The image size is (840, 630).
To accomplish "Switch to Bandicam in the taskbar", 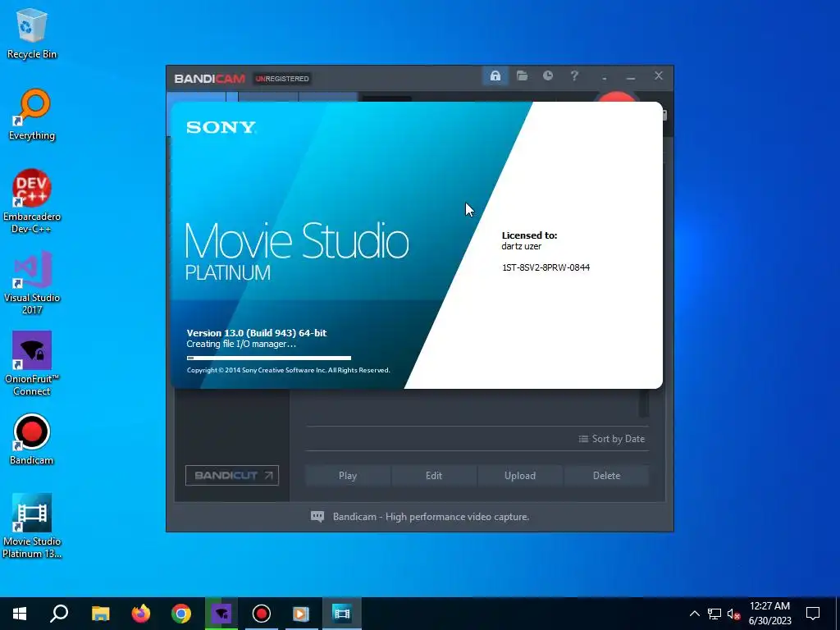I will click(262, 614).
